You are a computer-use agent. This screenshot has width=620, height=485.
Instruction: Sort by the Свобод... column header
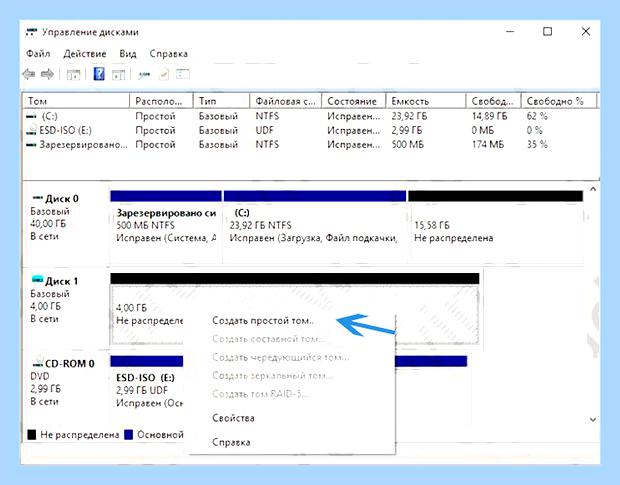493,101
